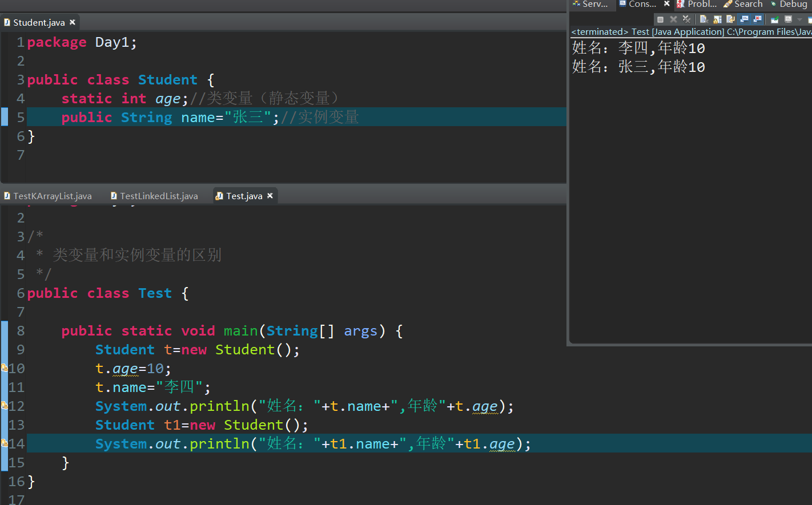
Task: Click println statement on line 12
Action: click(304, 406)
